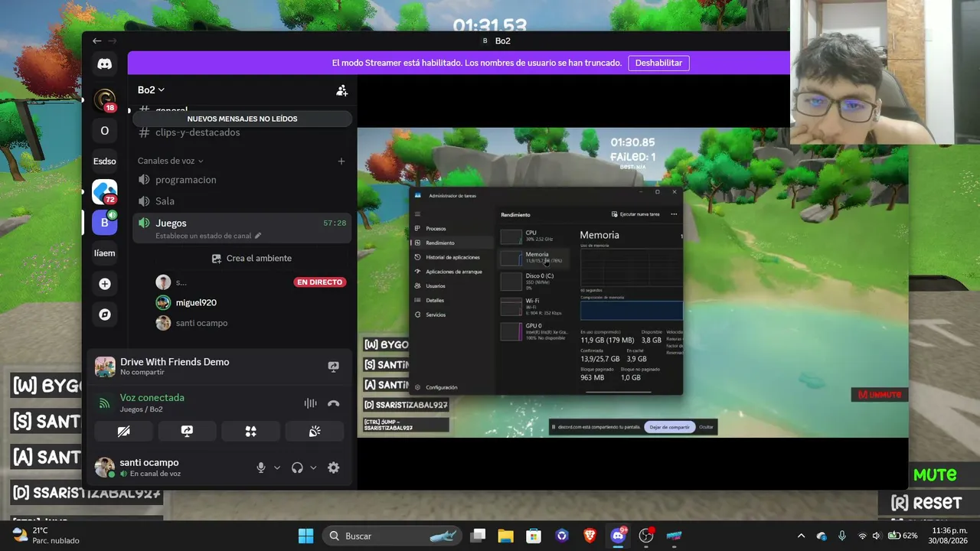
Task: Click Ejecutar nueva tarea in Task Manager
Action: 635,214
